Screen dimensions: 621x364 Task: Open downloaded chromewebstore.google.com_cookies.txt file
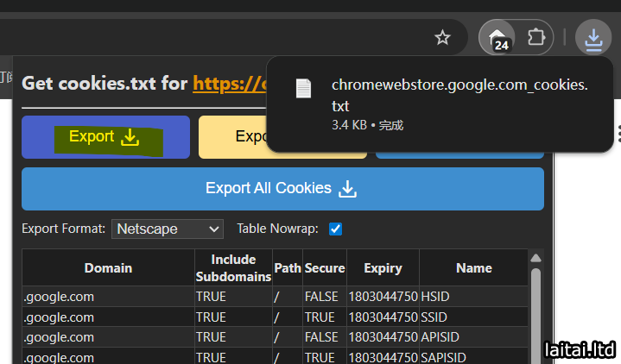[459, 95]
